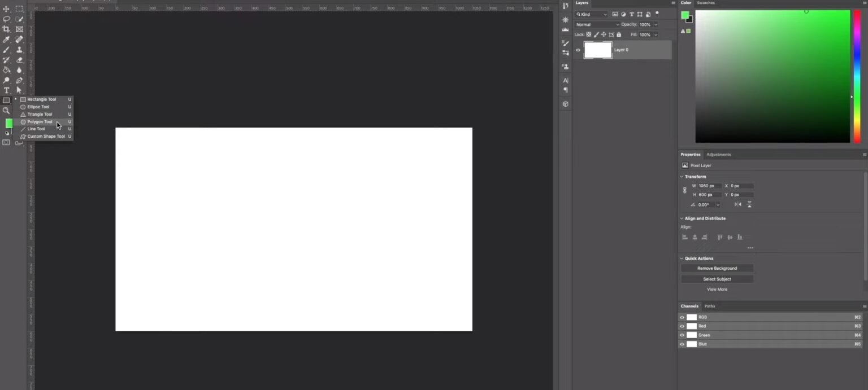The image size is (868, 390).
Task: Select the Zoom magnifier tool
Action: [x=6, y=111]
